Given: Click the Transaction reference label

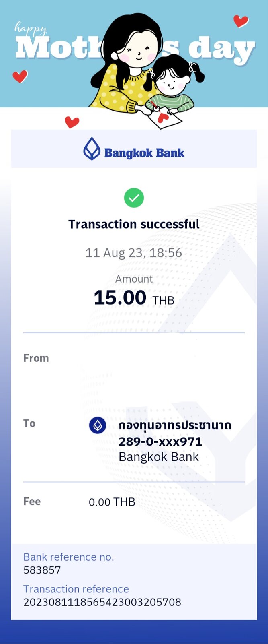Looking at the screenshot, I should 76,589.
